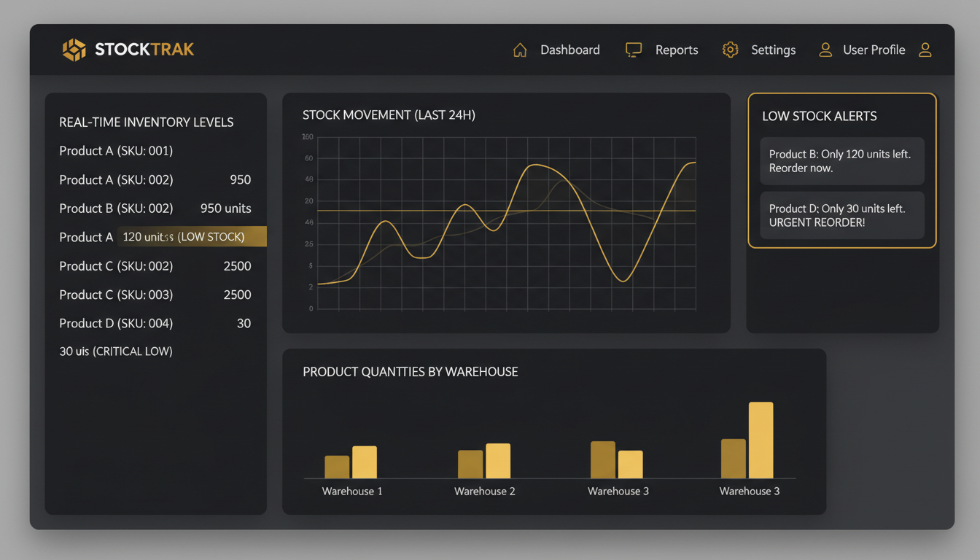Select the home icon next to Dashboard
The image size is (980, 560).
(x=519, y=49)
